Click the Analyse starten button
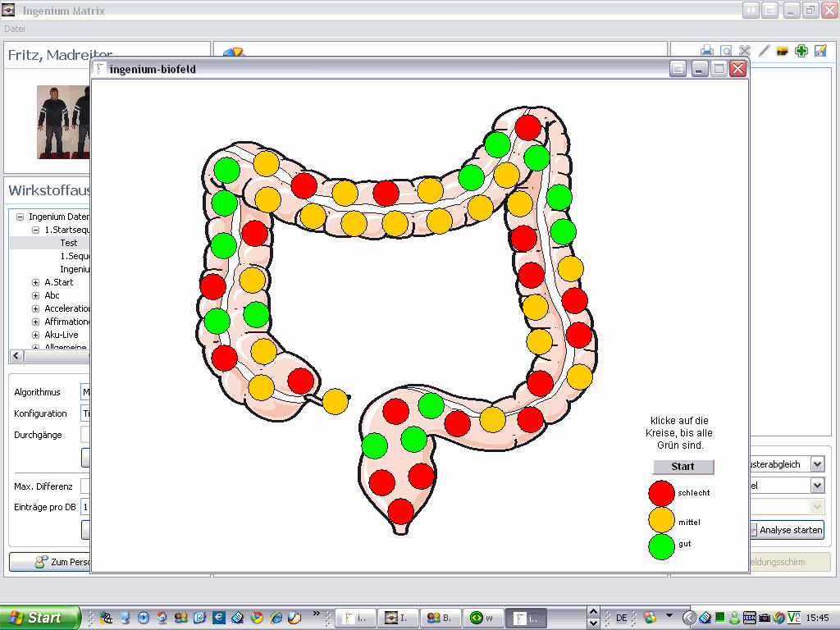Viewport: 840px width, 630px height. (x=785, y=530)
